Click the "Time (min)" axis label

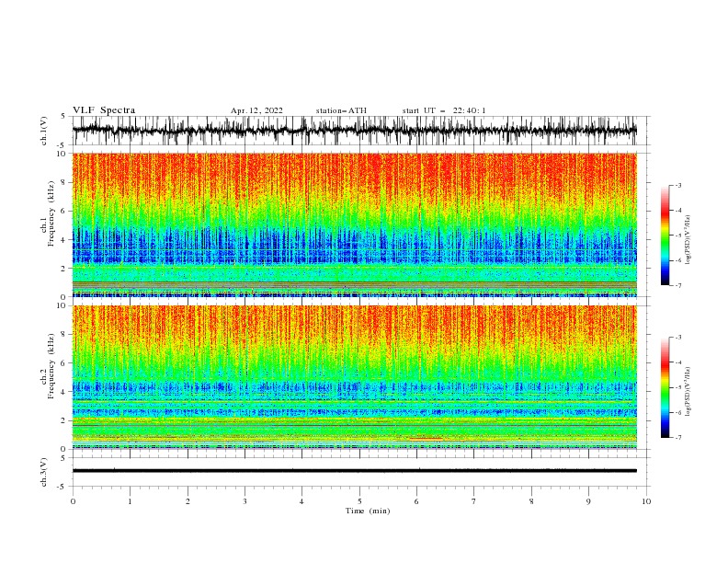point(368,511)
